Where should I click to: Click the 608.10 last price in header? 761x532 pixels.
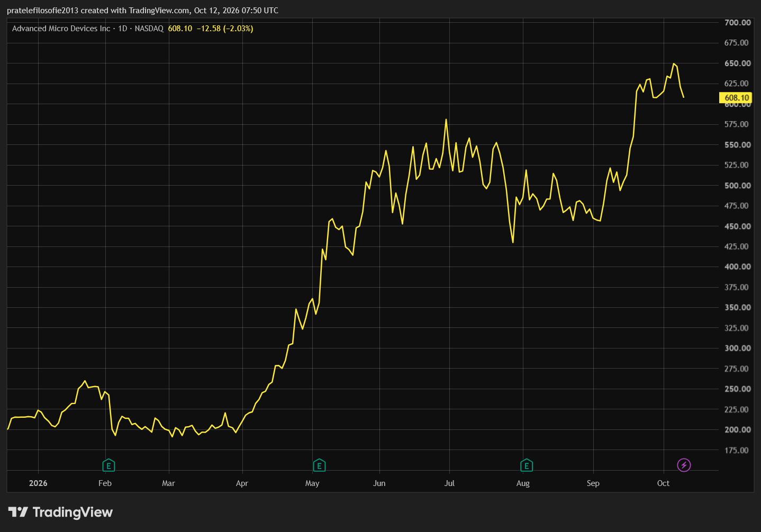click(x=180, y=29)
